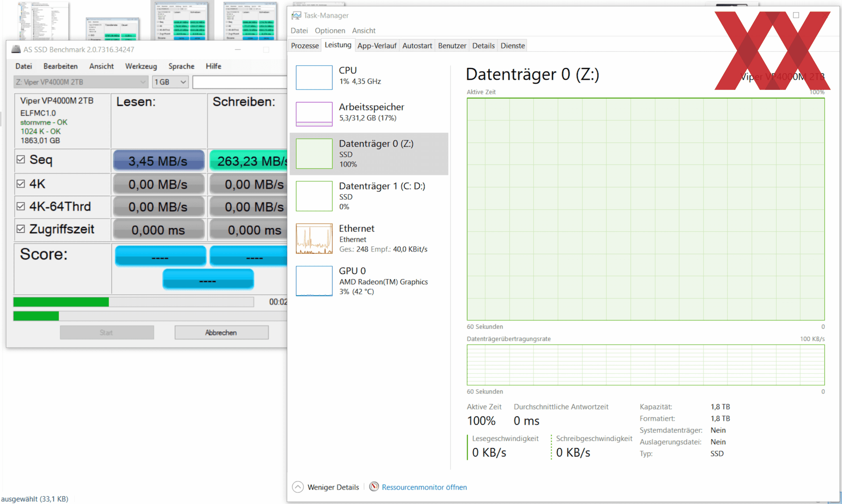Open Datei menu in AS SSD Benchmark
Screen dimensions: 842x504
(x=24, y=66)
